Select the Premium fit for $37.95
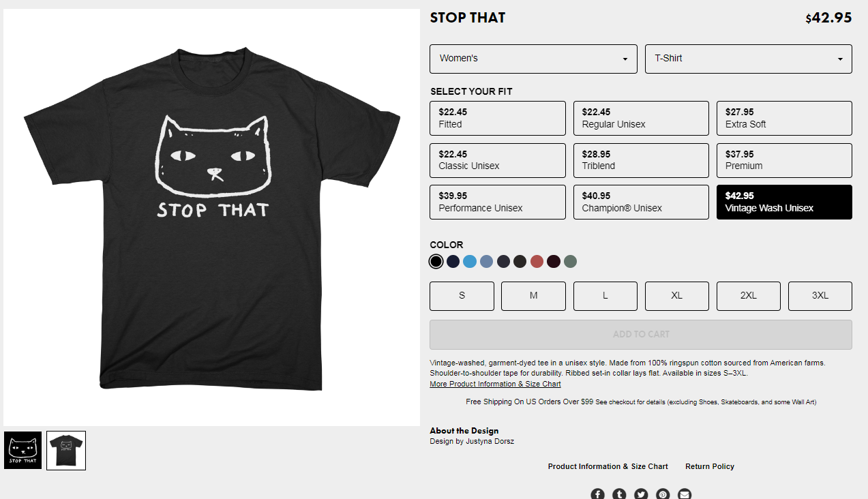 (x=784, y=160)
